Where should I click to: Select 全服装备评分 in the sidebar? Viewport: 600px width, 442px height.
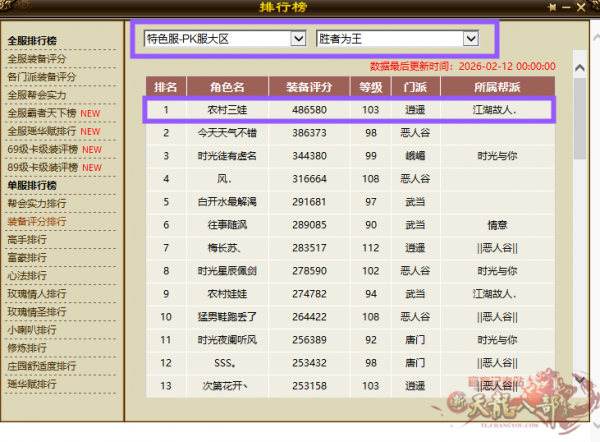38,59
